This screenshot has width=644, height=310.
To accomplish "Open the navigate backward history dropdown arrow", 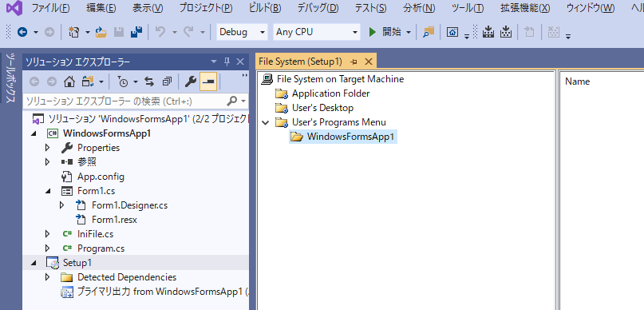I will 36,32.
